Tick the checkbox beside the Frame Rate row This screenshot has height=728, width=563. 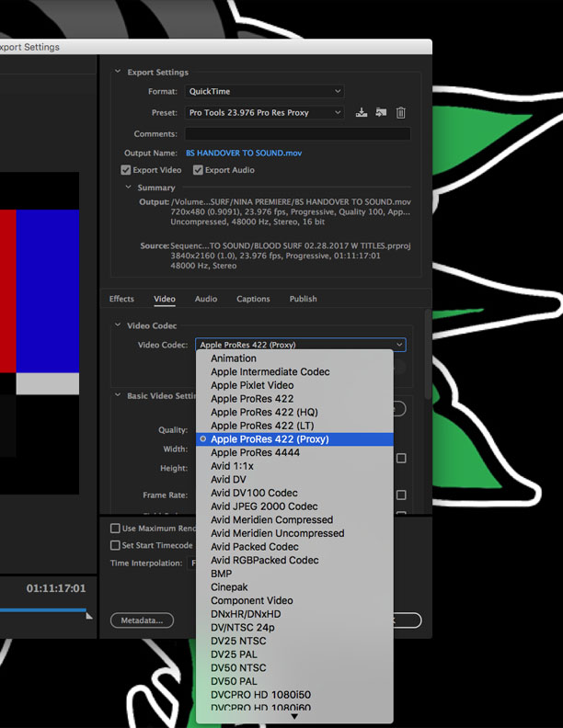(401, 495)
